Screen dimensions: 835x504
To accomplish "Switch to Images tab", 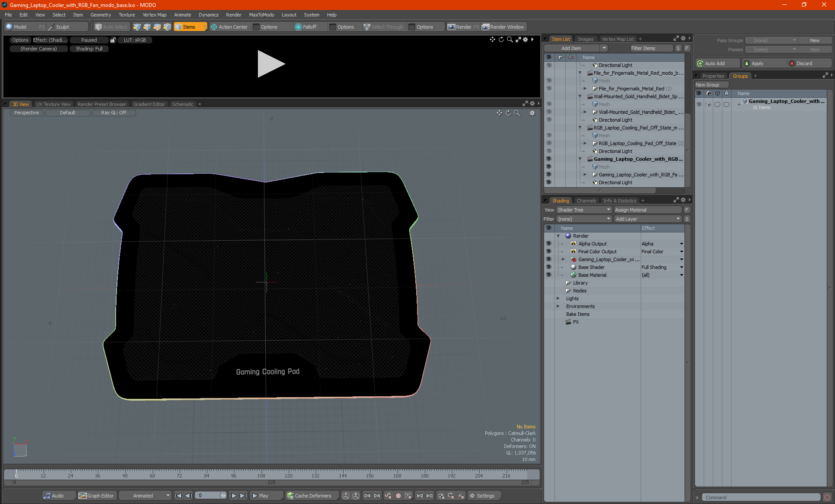I will [x=585, y=39].
